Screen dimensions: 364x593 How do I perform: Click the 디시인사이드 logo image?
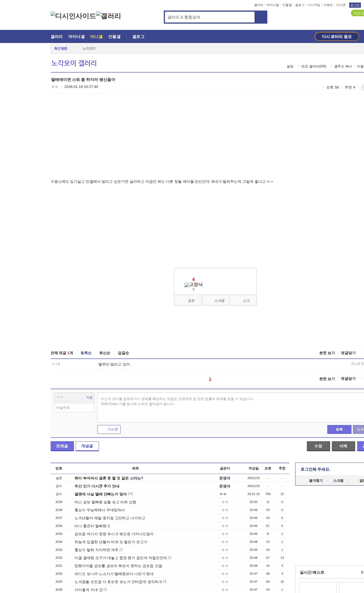(x=73, y=16)
